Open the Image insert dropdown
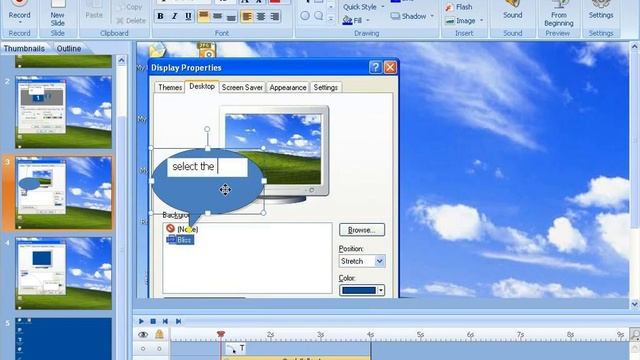640x360 pixels. point(464,20)
